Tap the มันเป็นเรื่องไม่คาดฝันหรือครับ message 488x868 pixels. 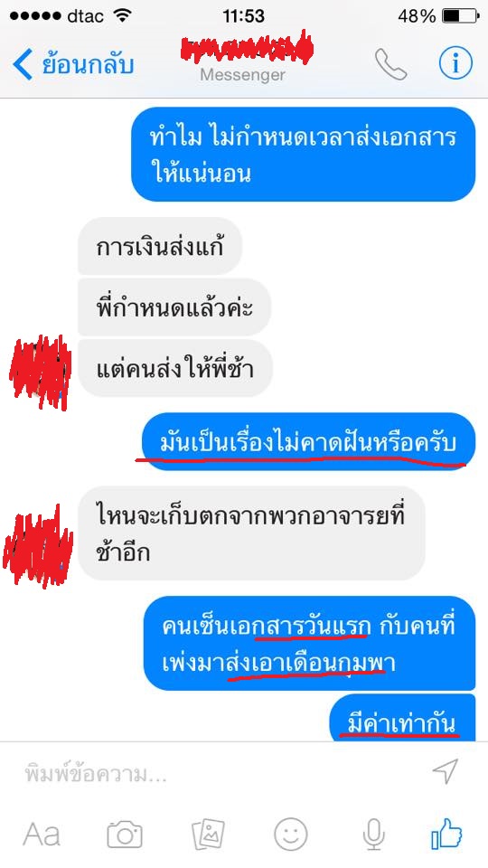(x=308, y=442)
